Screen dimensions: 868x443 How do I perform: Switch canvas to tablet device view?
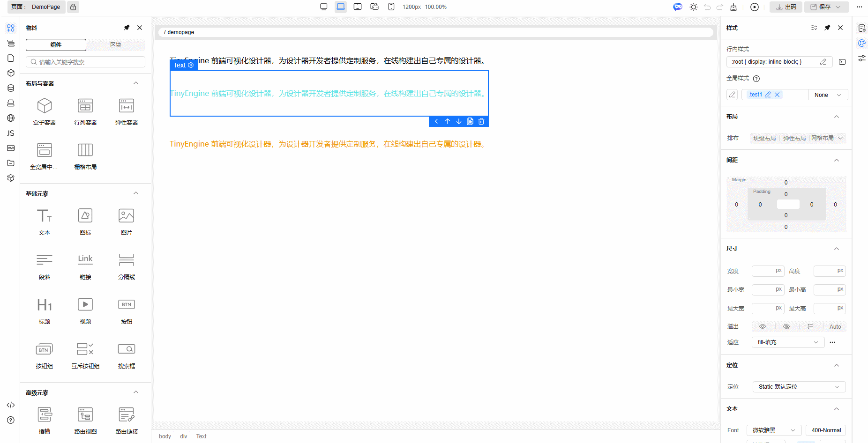pyautogui.click(x=358, y=7)
